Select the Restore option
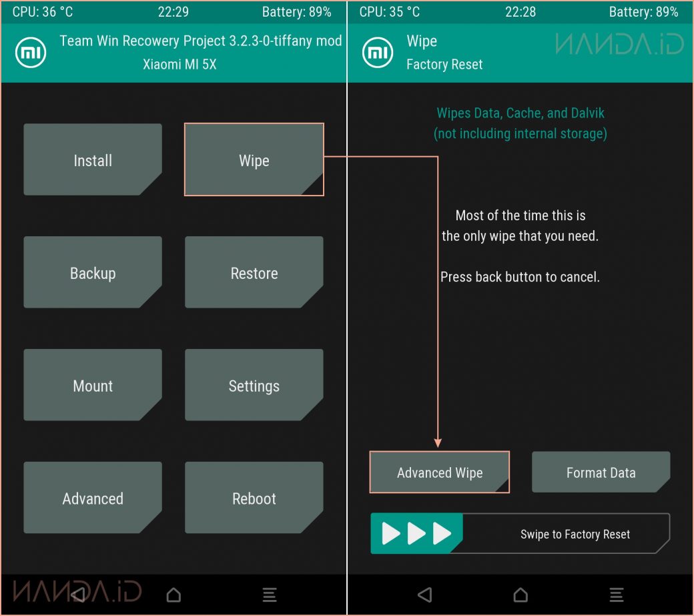The image size is (694, 616). 254,273
